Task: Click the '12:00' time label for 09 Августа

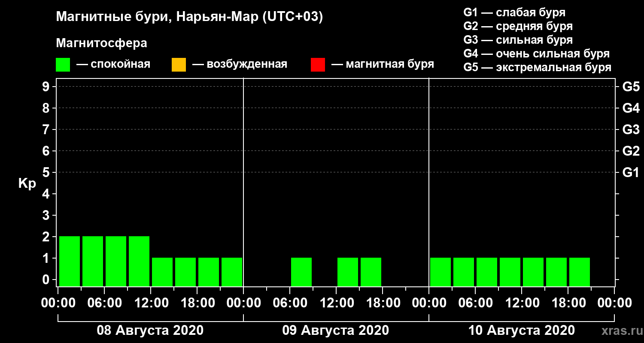Action: pos(336,303)
